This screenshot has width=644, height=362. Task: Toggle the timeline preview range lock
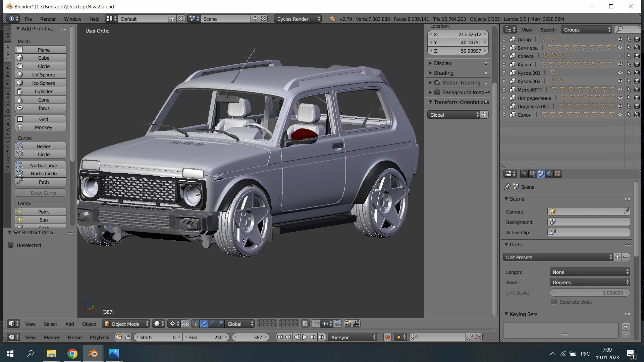(x=128, y=337)
